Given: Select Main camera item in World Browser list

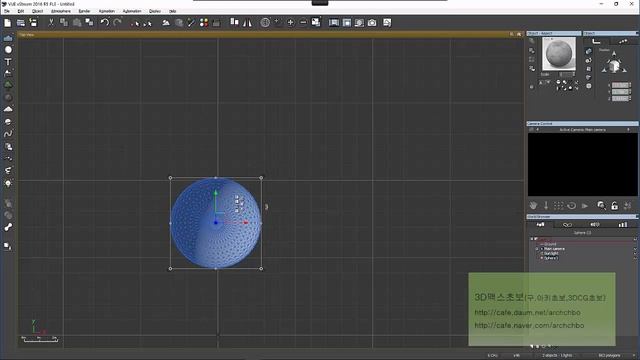Looking at the screenshot, I should click(554, 249).
